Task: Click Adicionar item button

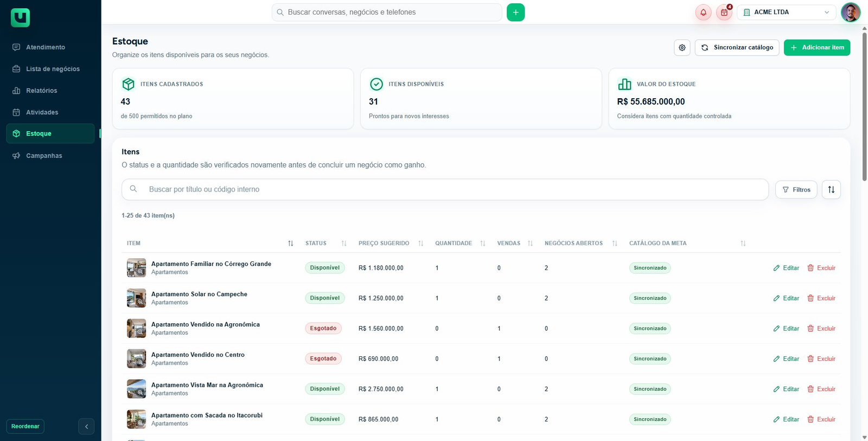Action: tap(817, 48)
